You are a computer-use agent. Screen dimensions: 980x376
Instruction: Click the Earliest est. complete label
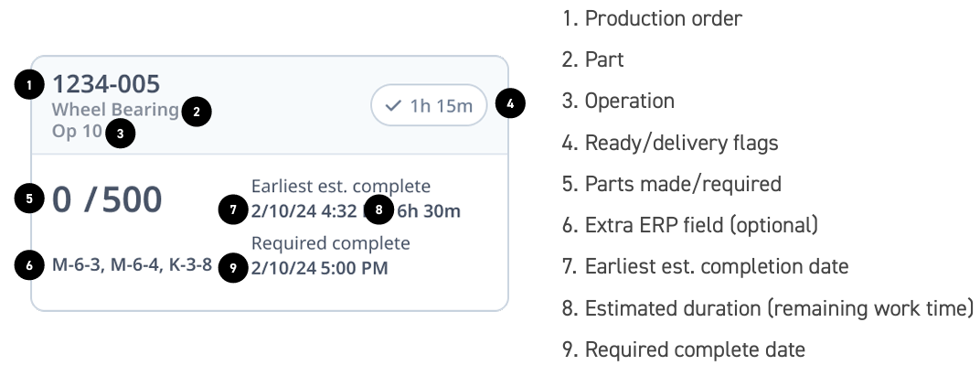coord(341,187)
